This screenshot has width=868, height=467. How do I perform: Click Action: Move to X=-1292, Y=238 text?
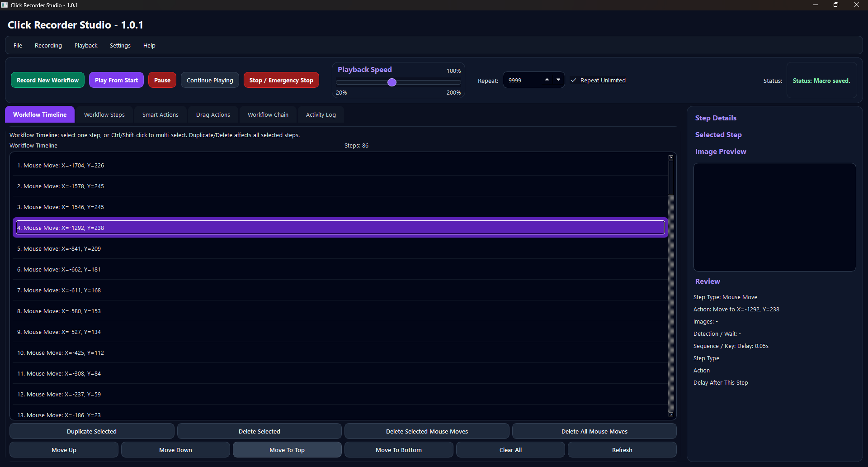[x=736, y=309]
